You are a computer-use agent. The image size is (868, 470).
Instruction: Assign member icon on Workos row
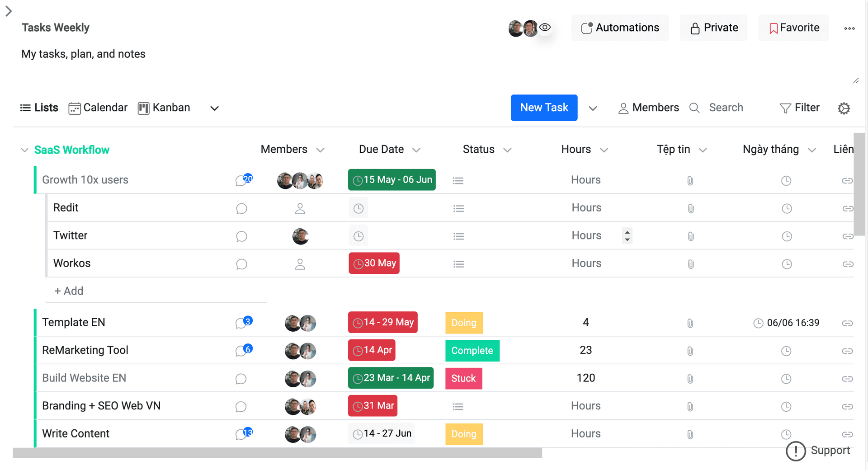[x=300, y=264]
